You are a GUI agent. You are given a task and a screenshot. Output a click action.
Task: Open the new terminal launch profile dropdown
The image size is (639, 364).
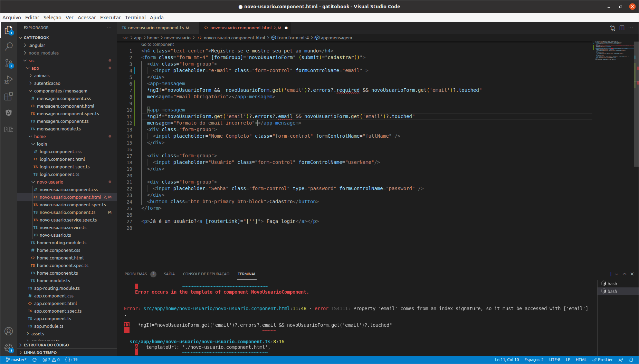[617, 274]
